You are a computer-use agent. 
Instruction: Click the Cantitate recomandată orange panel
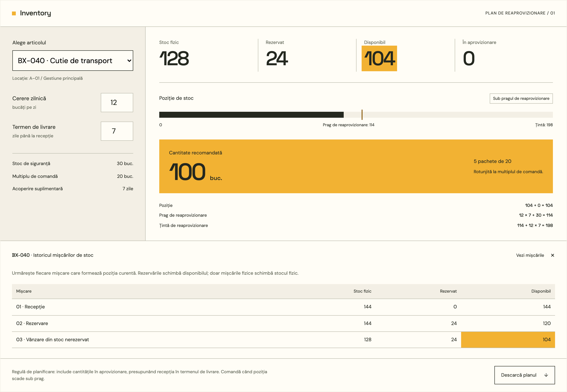pos(356,166)
